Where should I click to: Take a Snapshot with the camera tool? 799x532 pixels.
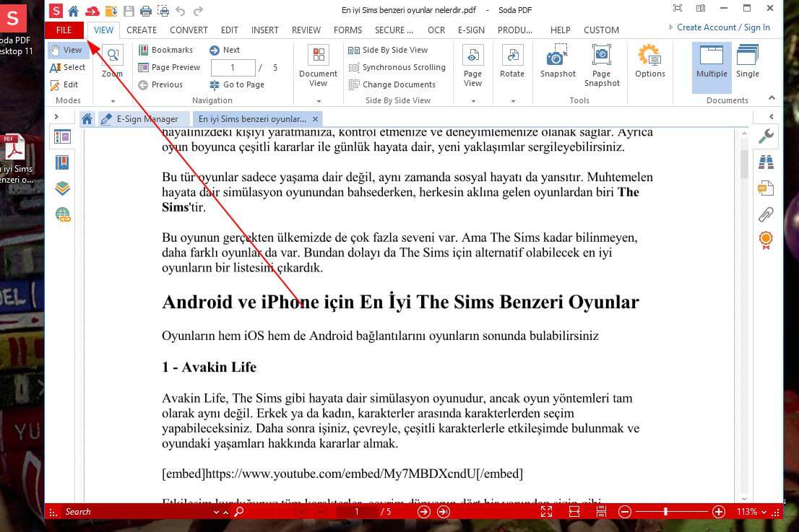click(558, 61)
